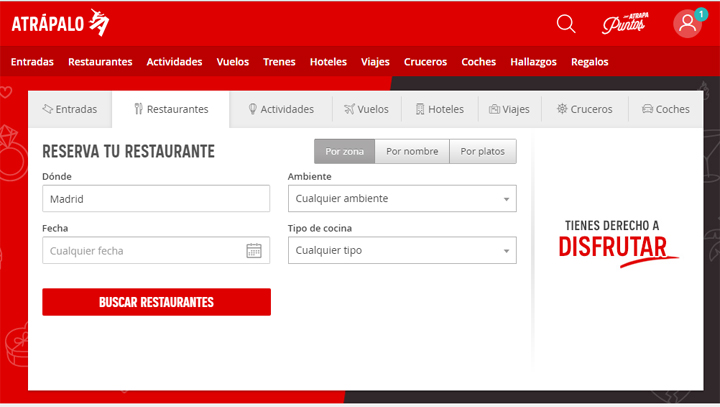Click the fork-and-knife icon on Restaurantes tab

[138, 109]
